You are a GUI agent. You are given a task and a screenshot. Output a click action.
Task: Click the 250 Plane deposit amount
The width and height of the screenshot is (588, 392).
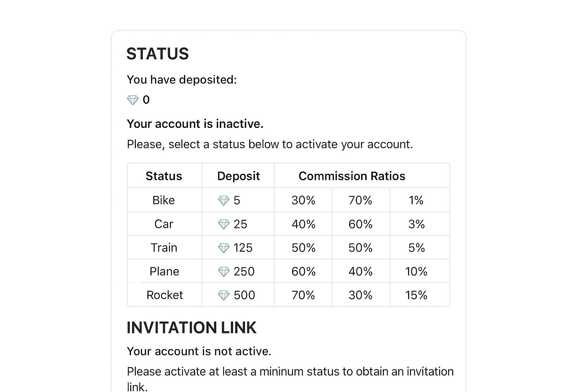pos(244,271)
